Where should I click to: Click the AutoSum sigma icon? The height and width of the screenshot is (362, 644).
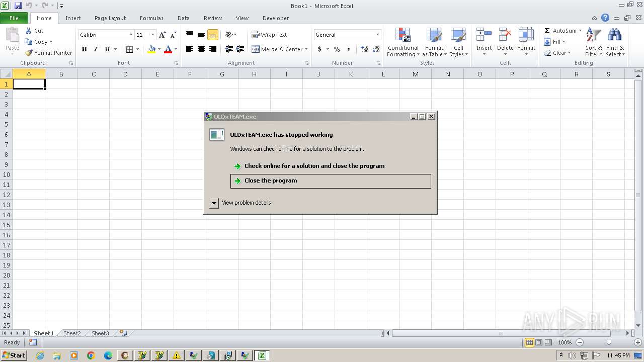point(547,31)
